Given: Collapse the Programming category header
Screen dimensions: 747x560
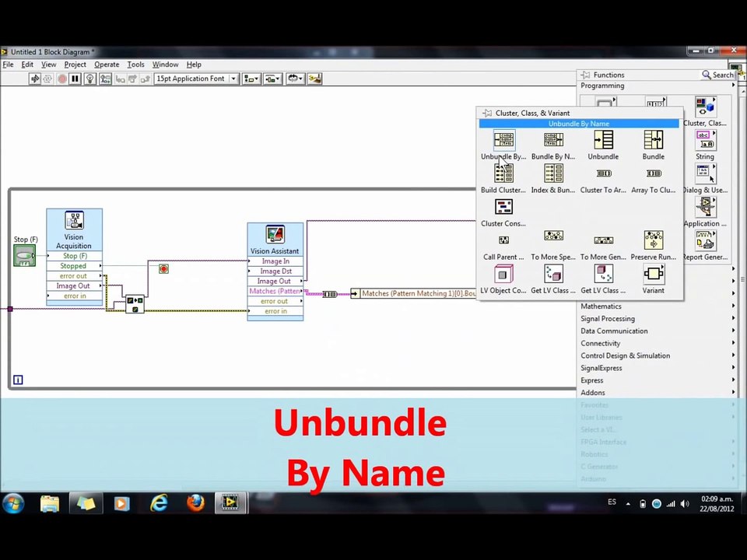Looking at the screenshot, I should tap(658, 86).
